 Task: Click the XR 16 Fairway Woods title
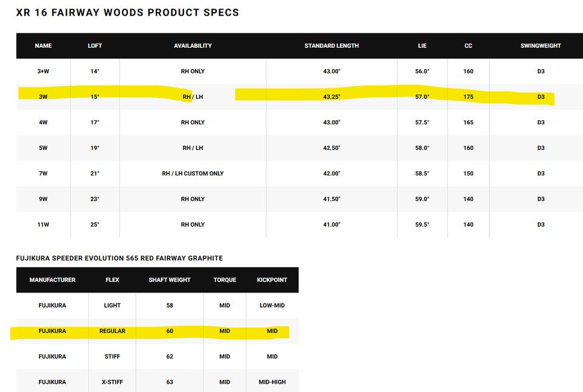click(x=128, y=12)
